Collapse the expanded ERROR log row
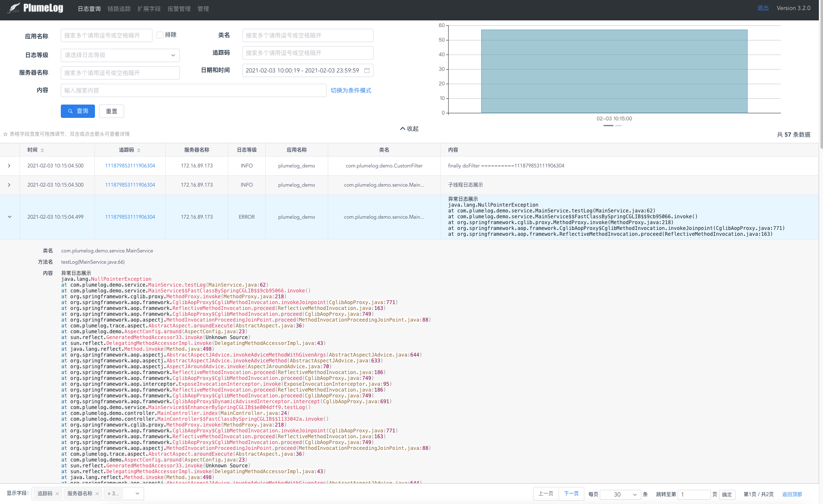The height and width of the screenshot is (504, 823). pyautogui.click(x=9, y=217)
